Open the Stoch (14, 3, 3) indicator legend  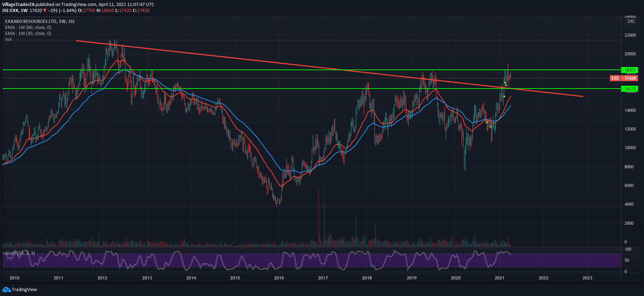tap(20, 253)
